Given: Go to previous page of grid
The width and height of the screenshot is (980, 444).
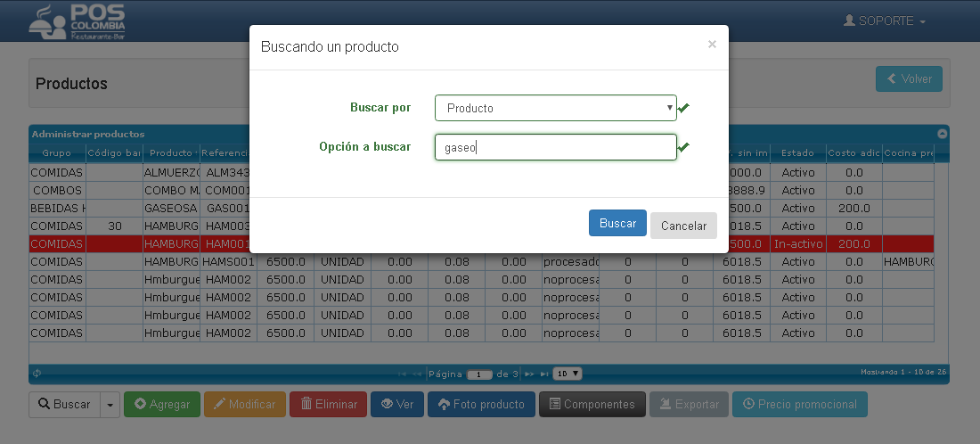Looking at the screenshot, I should point(417,374).
